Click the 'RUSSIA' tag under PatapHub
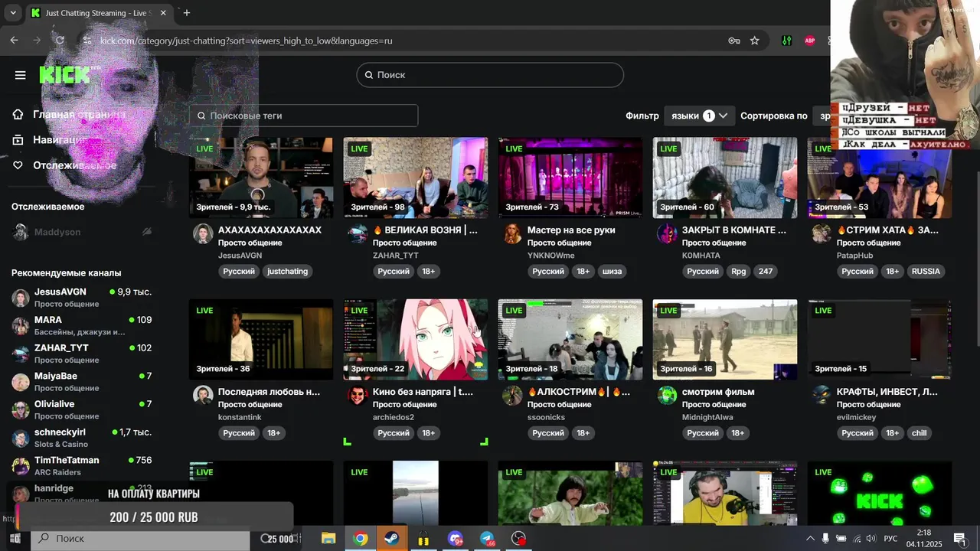The image size is (980, 551). point(926,271)
